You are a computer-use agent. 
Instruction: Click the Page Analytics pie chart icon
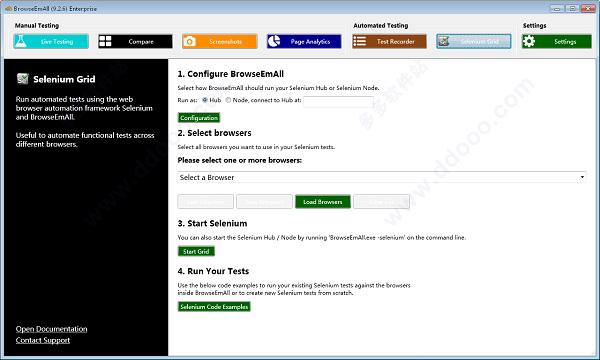pyautogui.click(x=274, y=41)
